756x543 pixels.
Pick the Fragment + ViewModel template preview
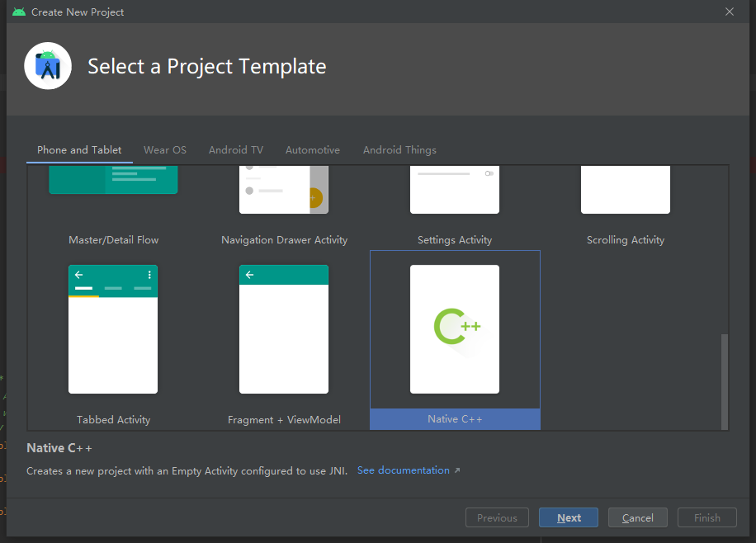[x=284, y=329]
